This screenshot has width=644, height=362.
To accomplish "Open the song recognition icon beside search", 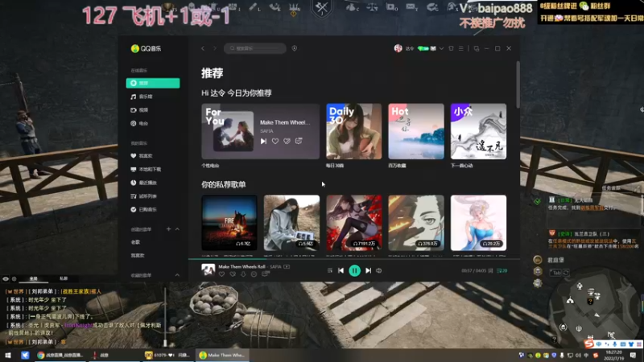I will coord(295,48).
